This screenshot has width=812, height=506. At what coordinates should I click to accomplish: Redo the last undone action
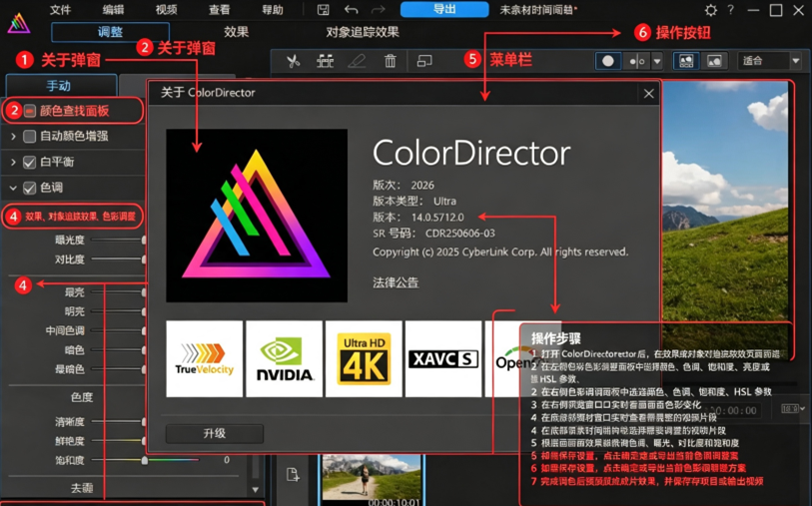379,10
